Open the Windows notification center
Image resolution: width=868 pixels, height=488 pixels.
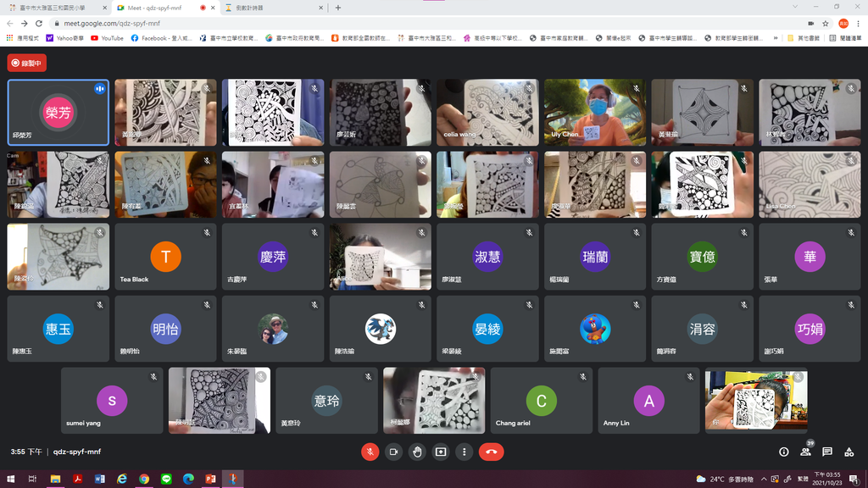[854, 480]
